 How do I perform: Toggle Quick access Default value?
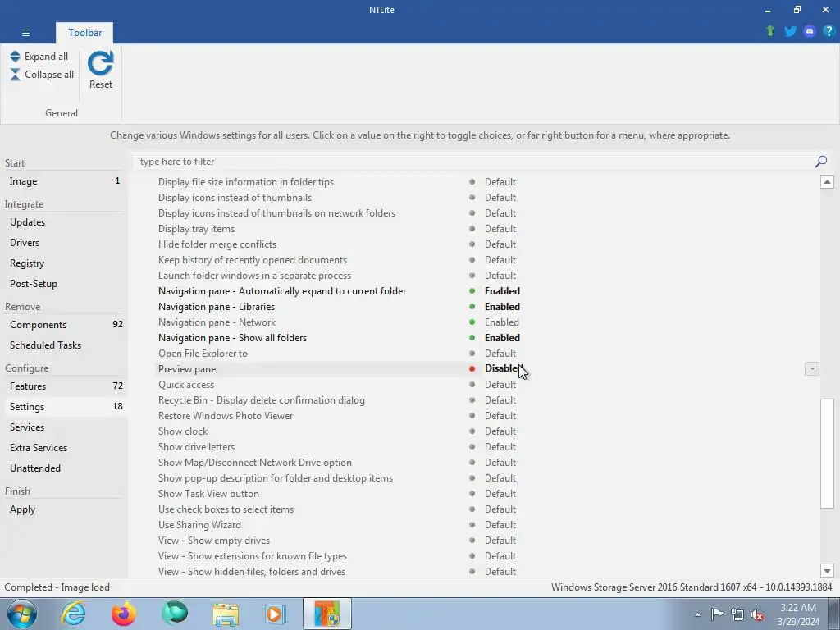(500, 385)
